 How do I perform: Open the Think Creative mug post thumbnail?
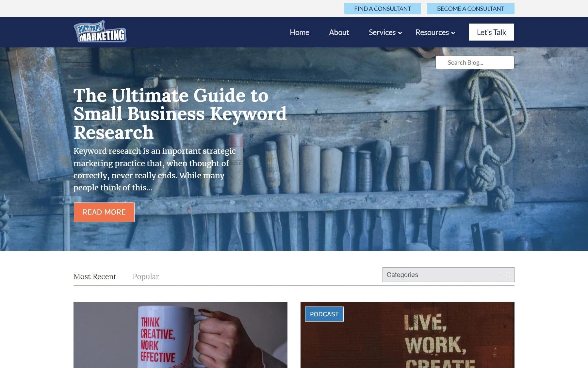click(180, 335)
